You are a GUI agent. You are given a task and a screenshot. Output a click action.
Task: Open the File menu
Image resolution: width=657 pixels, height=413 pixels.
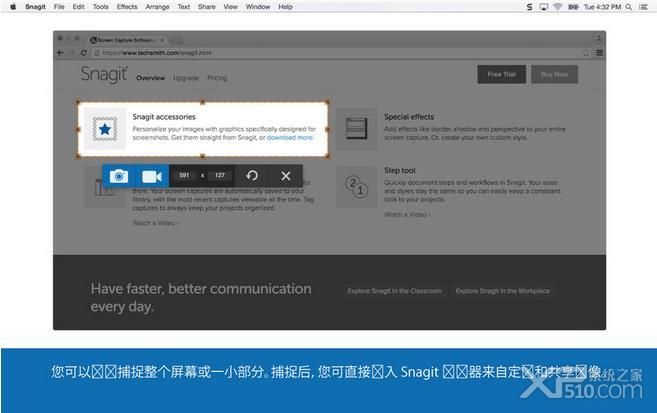[x=59, y=7]
